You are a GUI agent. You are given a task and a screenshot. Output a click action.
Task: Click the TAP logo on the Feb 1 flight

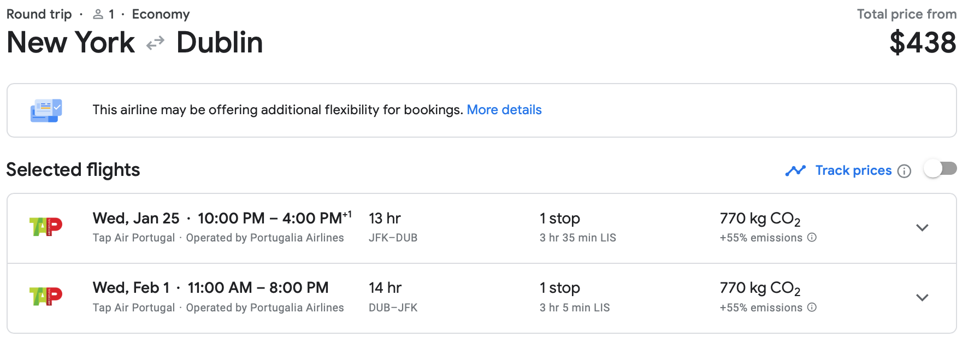[46, 296]
